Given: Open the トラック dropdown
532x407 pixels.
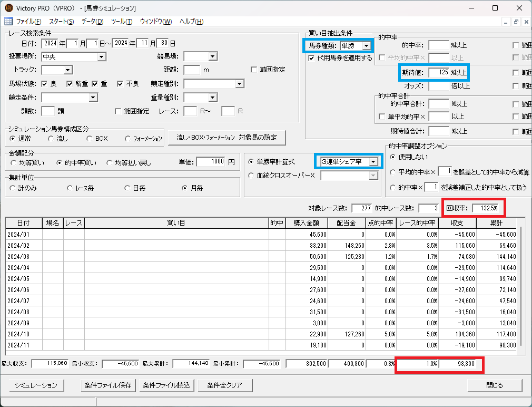Looking at the screenshot, I should point(68,70).
